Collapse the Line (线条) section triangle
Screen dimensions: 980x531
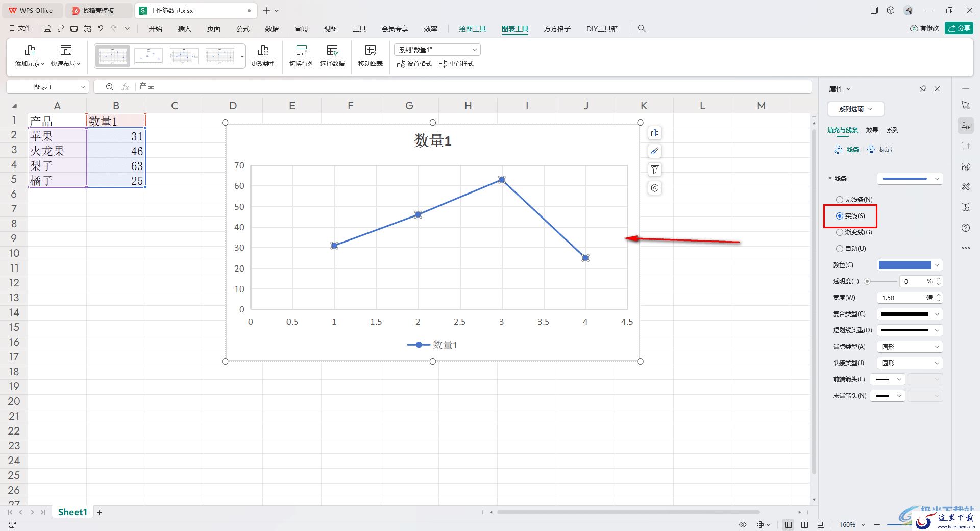[x=830, y=178]
